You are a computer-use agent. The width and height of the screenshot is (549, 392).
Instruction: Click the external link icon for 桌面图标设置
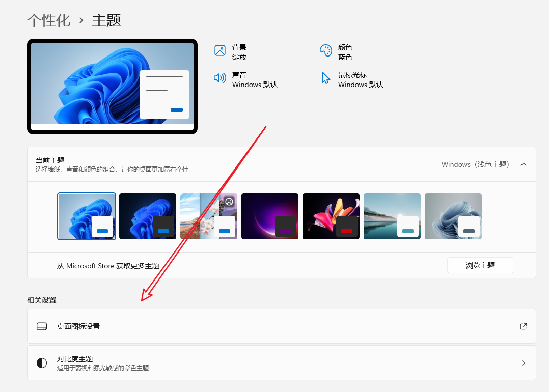point(524,326)
